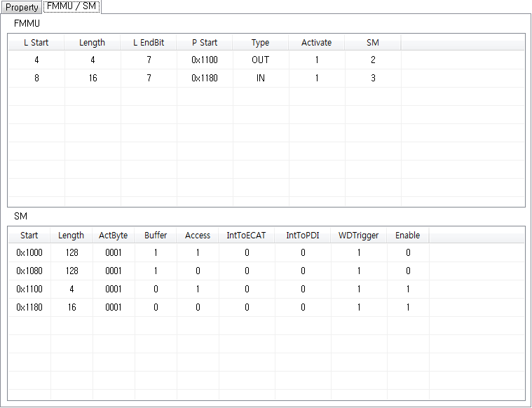Switch to the Property tab
The image size is (532, 408).
pos(22,8)
